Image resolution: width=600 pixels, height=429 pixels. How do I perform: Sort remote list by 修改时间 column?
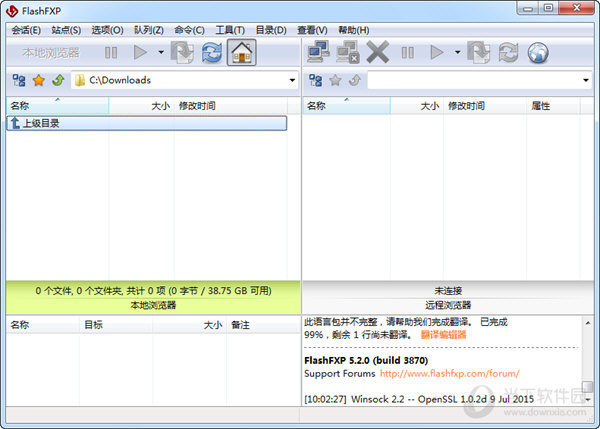tap(485, 106)
